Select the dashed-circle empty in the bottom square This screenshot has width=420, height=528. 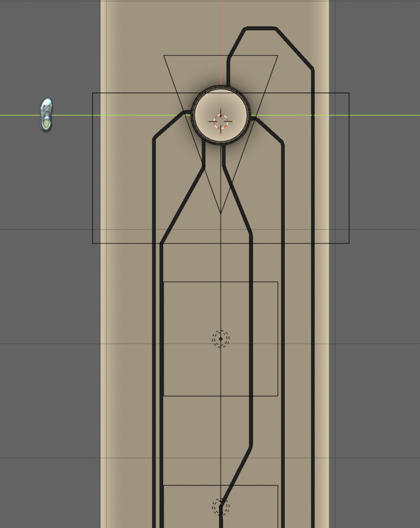pos(221,506)
